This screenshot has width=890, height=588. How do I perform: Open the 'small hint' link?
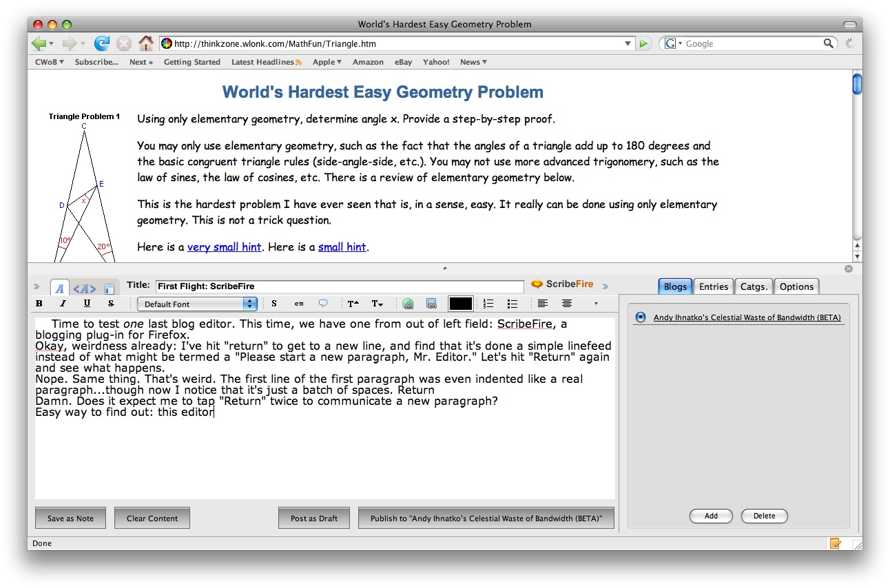click(x=342, y=247)
